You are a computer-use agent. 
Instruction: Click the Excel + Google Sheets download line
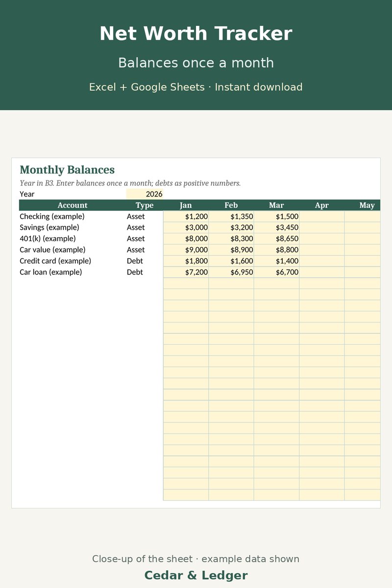point(196,87)
